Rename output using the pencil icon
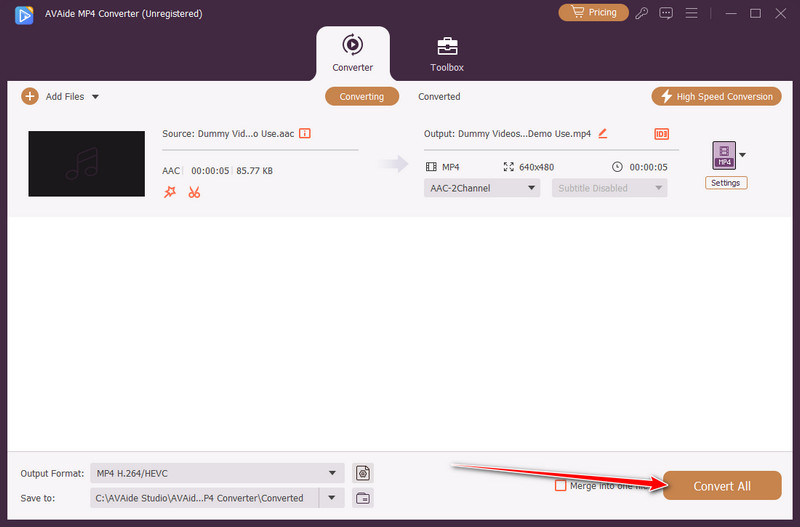Screen dimensions: 800x527 tap(602, 133)
